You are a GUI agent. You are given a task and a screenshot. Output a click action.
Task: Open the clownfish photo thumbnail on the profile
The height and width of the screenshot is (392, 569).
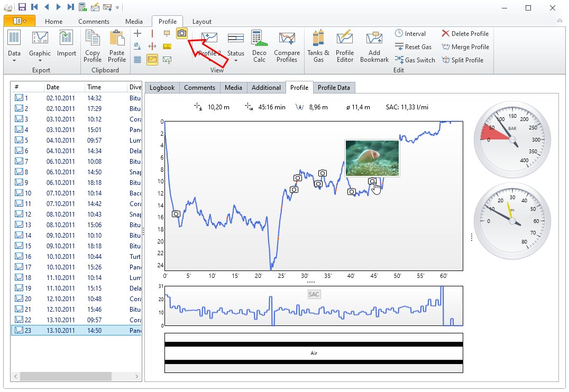(372, 157)
